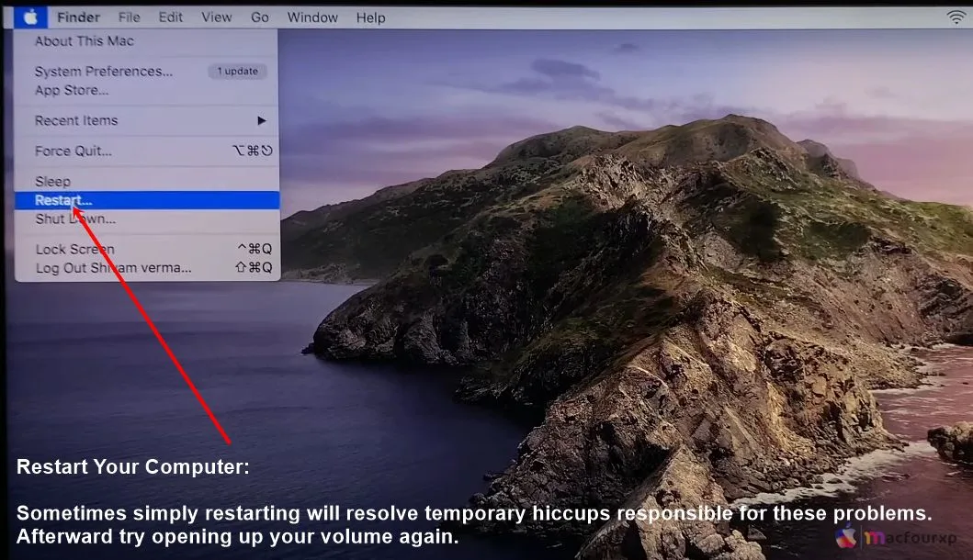Choose Log Out Shivam verma
The width and height of the screenshot is (973, 560).
pos(146,268)
